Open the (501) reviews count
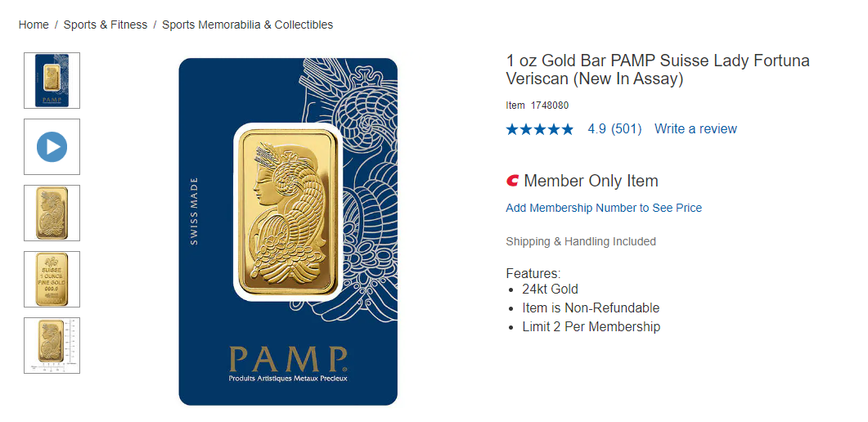The height and width of the screenshot is (422, 868). (x=627, y=129)
